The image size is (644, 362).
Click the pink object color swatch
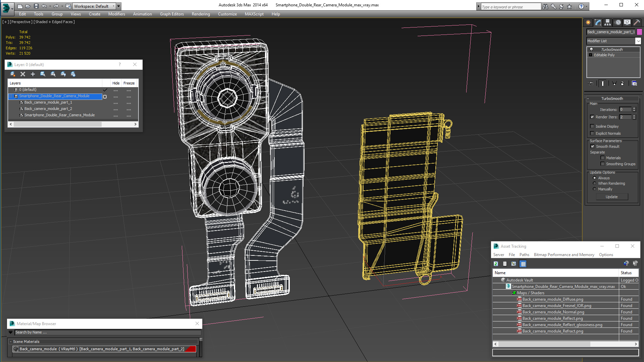[x=639, y=32]
